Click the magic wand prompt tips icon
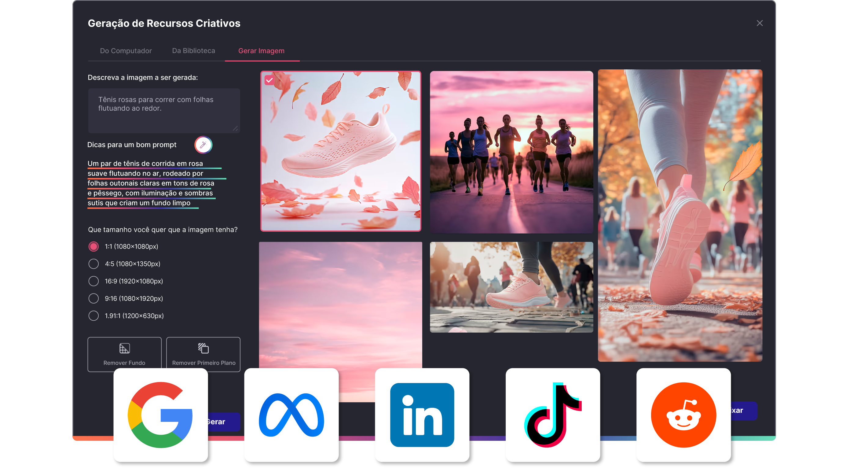This screenshot has width=868, height=468. tap(203, 145)
